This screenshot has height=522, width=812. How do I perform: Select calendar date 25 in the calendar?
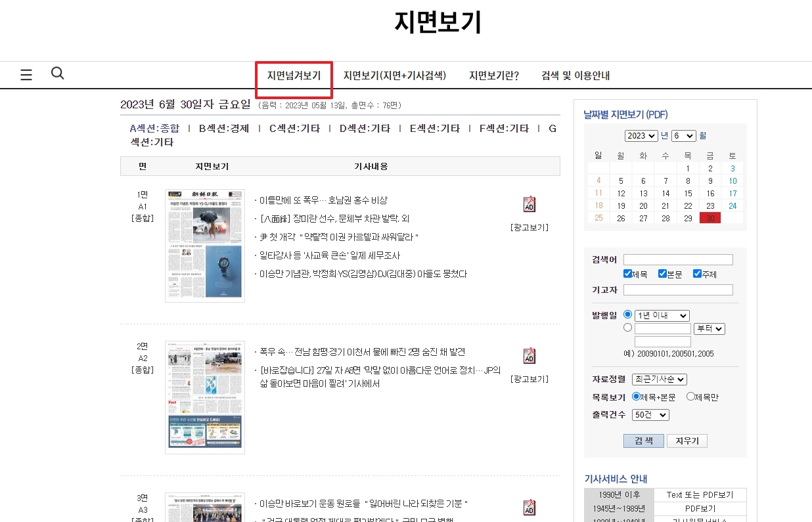pyautogui.click(x=598, y=218)
